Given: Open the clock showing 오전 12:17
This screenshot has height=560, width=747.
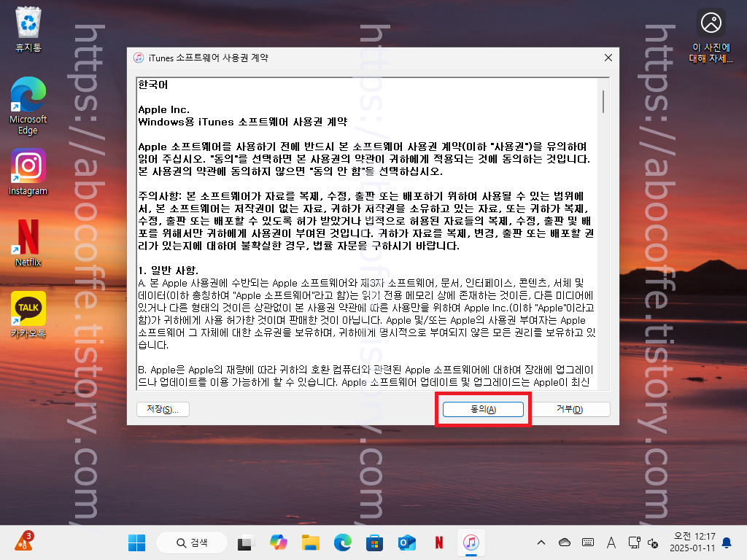Looking at the screenshot, I should (x=692, y=542).
